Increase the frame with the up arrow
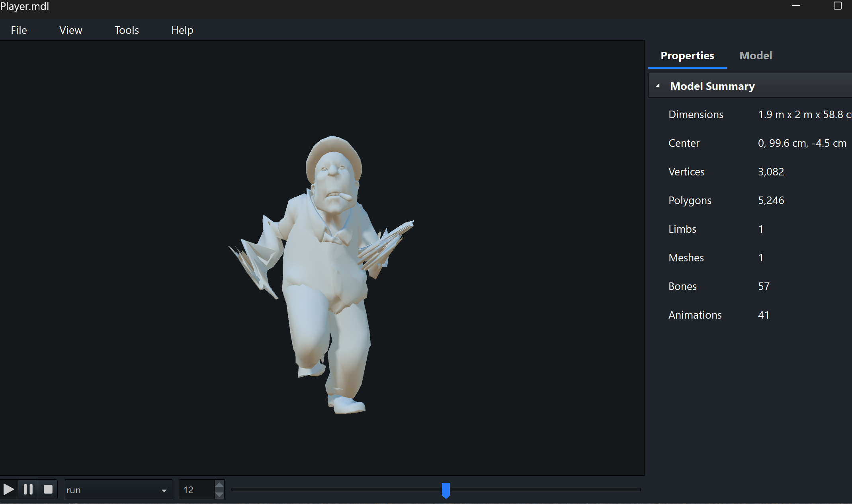Image resolution: width=852 pixels, height=504 pixels. tap(219, 485)
